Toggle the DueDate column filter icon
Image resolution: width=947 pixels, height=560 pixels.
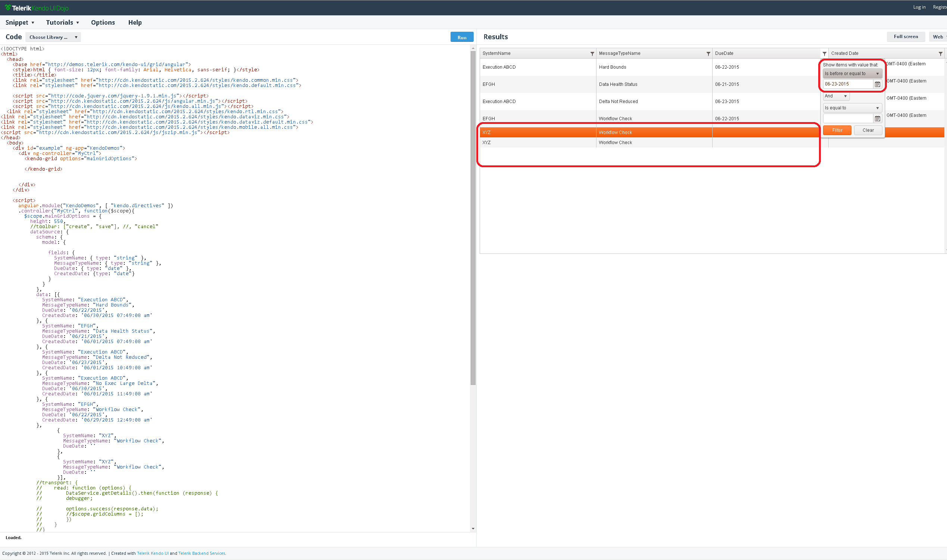pyautogui.click(x=825, y=54)
